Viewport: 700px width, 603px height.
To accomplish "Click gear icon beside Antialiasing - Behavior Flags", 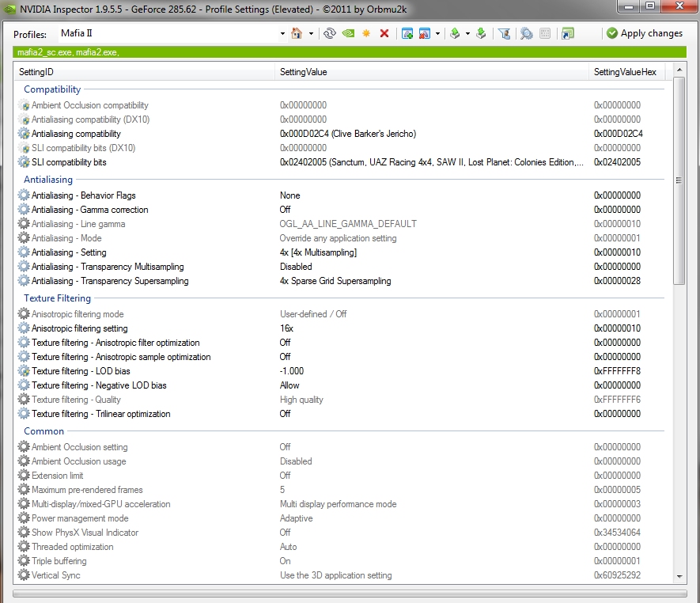I will coord(24,195).
